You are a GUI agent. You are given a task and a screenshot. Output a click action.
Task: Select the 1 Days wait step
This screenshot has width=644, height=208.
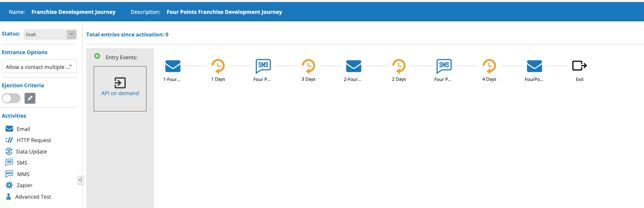coord(218,66)
